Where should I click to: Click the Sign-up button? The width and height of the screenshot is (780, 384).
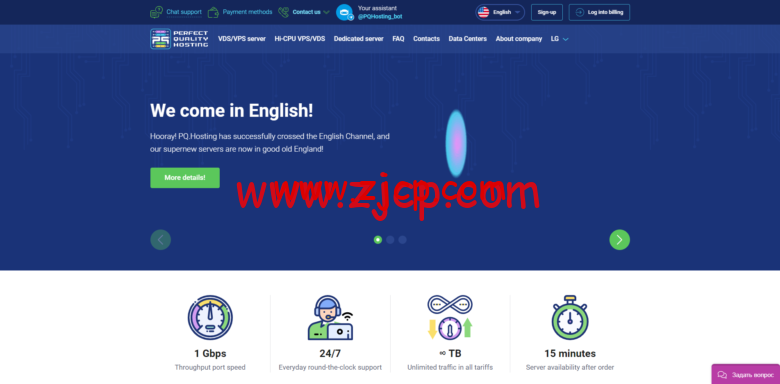pyautogui.click(x=547, y=12)
